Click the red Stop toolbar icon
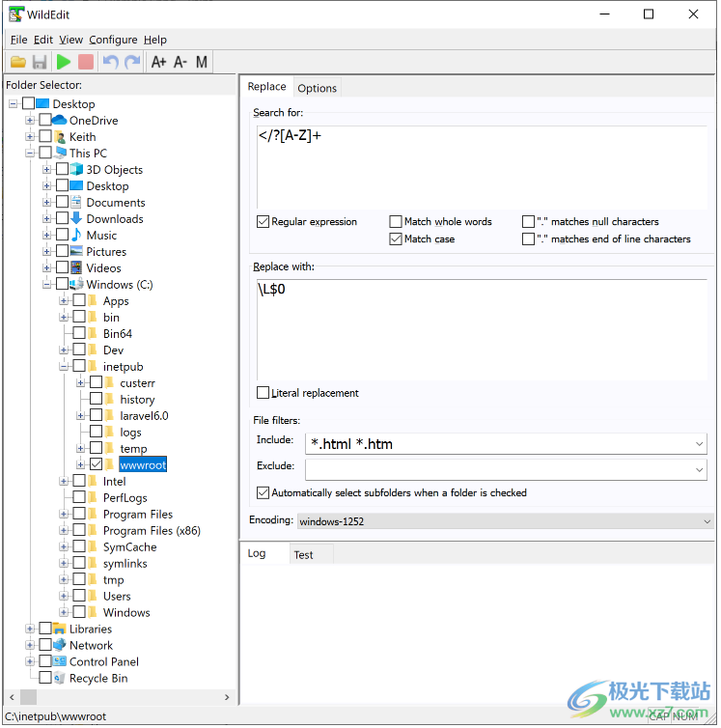The image size is (721, 728). [x=86, y=63]
